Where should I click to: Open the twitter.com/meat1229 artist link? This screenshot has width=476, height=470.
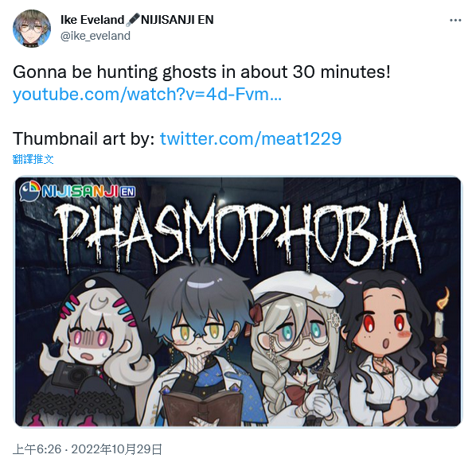tap(251, 138)
